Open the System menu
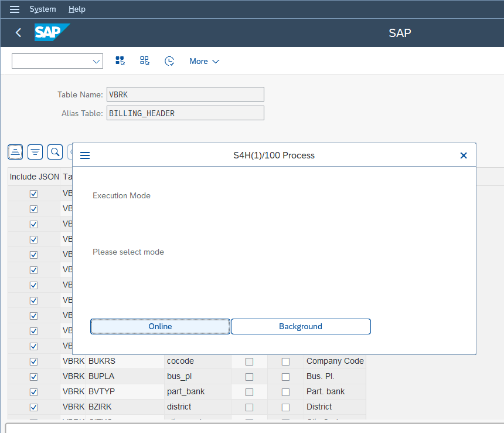This screenshot has height=433, width=504. 43,9
